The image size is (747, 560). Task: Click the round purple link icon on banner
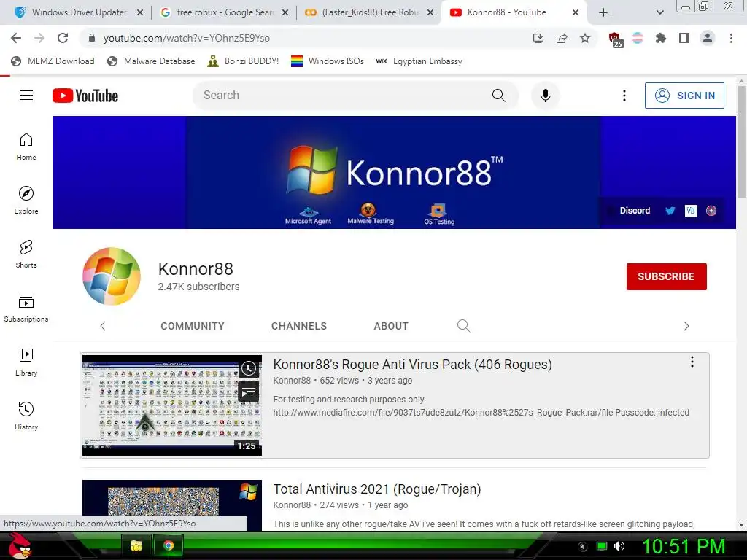711,211
